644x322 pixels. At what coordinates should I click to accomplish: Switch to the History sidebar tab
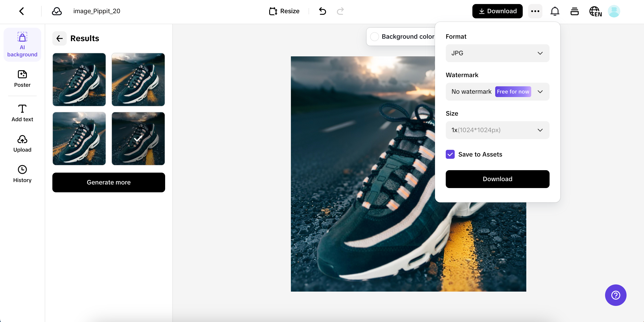pos(22,174)
